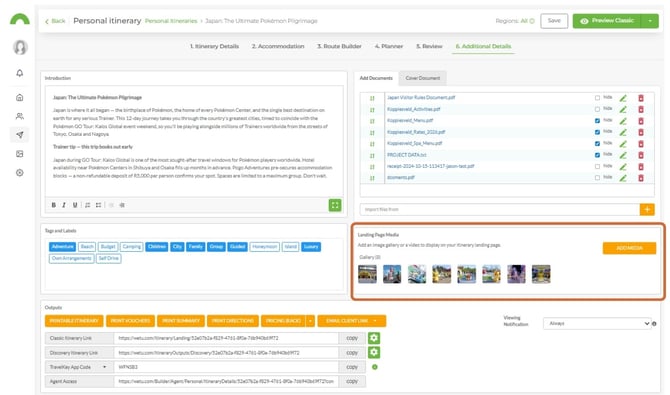Toggle the Luxury tag
Viewport: 670px width, 395px height.
point(311,247)
